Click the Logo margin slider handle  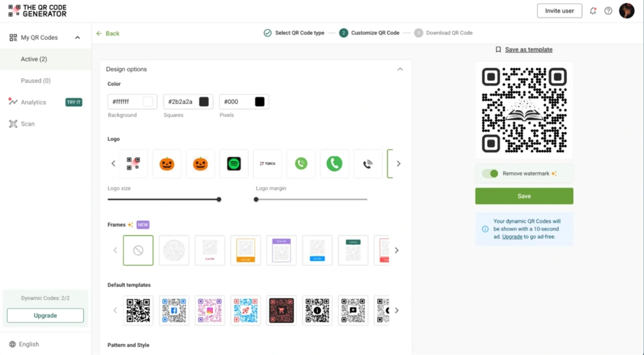coord(256,199)
